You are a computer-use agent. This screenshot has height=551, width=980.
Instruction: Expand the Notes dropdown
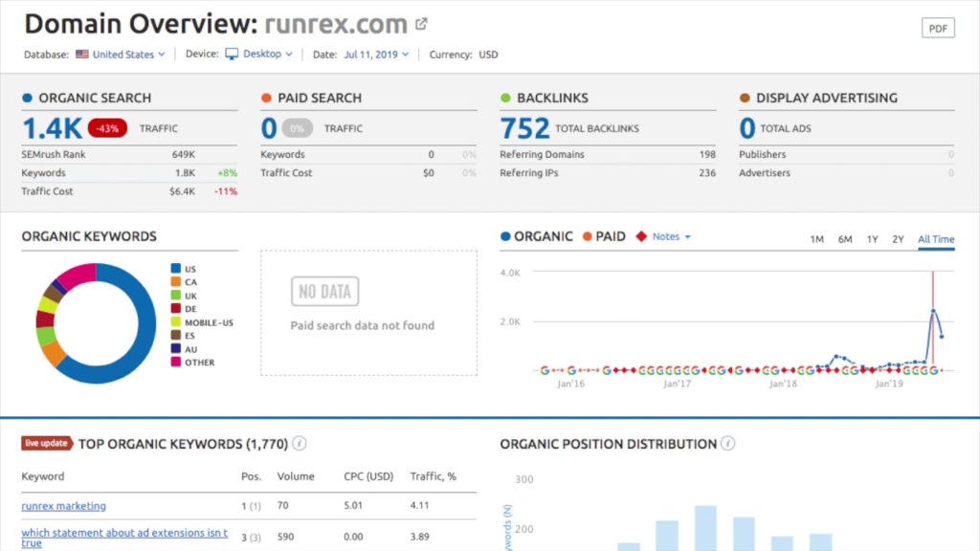pos(671,237)
